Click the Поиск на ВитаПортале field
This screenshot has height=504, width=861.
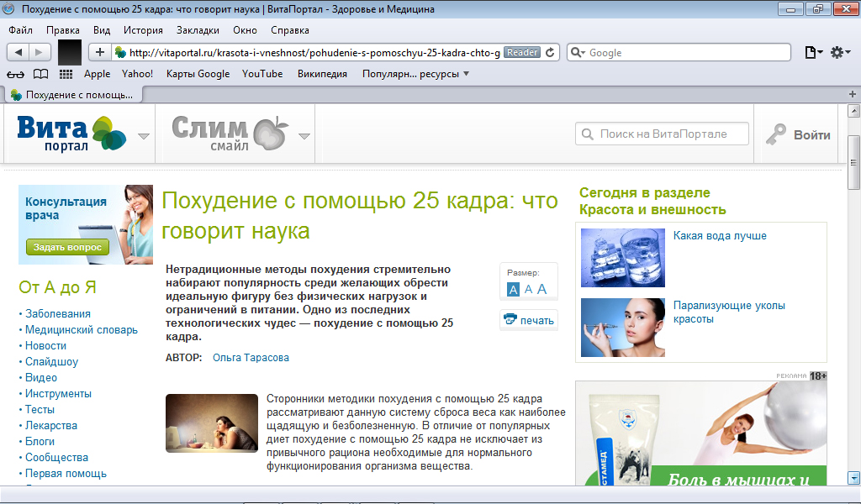(x=663, y=134)
